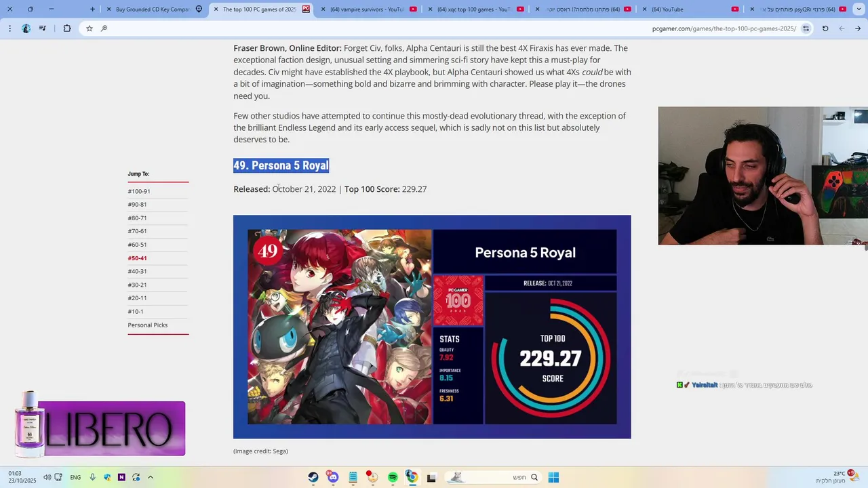The height and width of the screenshot is (488, 868).
Task: Open the new tab plus button
Action: pyautogui.click(x=92, y=9)
